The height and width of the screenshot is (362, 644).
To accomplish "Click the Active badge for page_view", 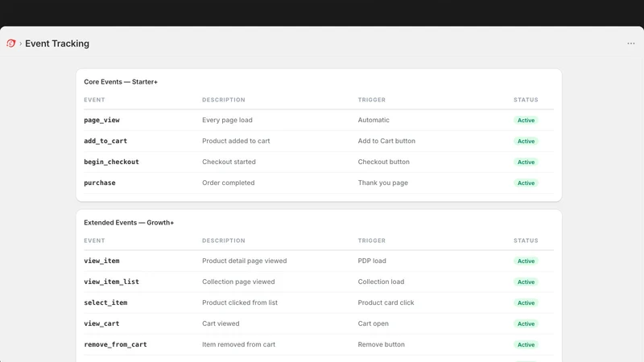I will (x=526, y=120).
